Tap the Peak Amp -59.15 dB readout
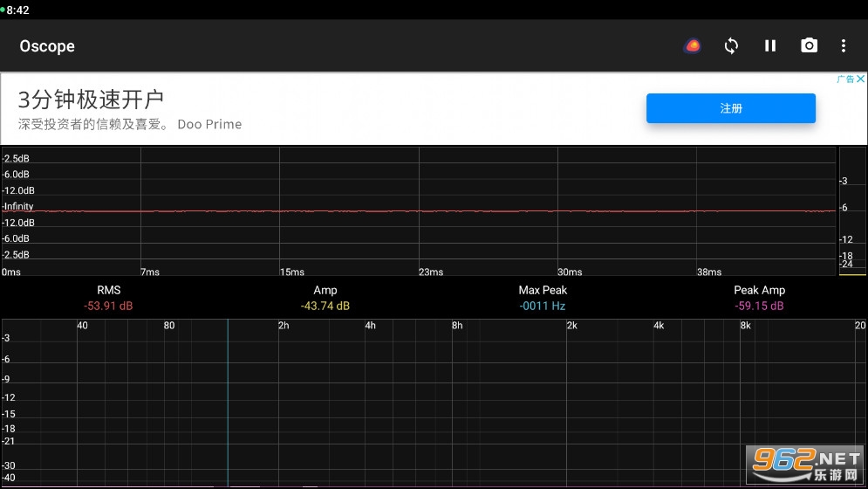868x489 pixels. pyautogui.click(x=759, y=298)
